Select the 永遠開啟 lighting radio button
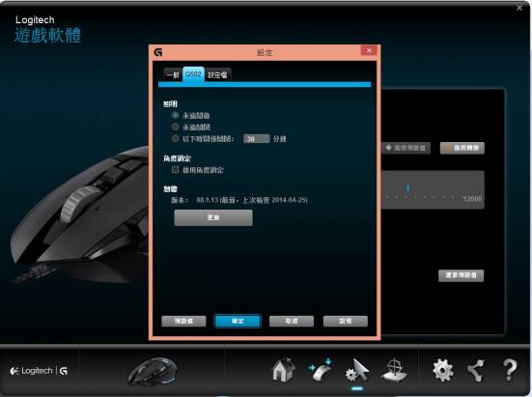532x397 pixels. click(175, 115)
